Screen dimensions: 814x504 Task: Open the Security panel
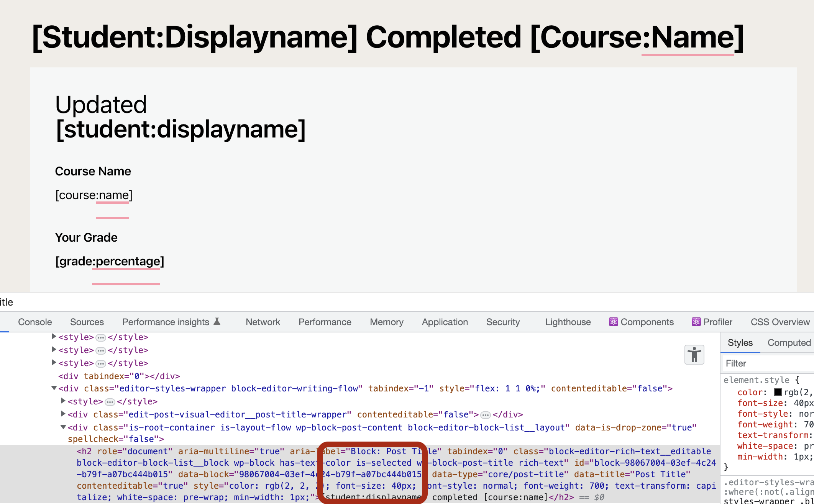pyautogui.click(x=503, y=322)
